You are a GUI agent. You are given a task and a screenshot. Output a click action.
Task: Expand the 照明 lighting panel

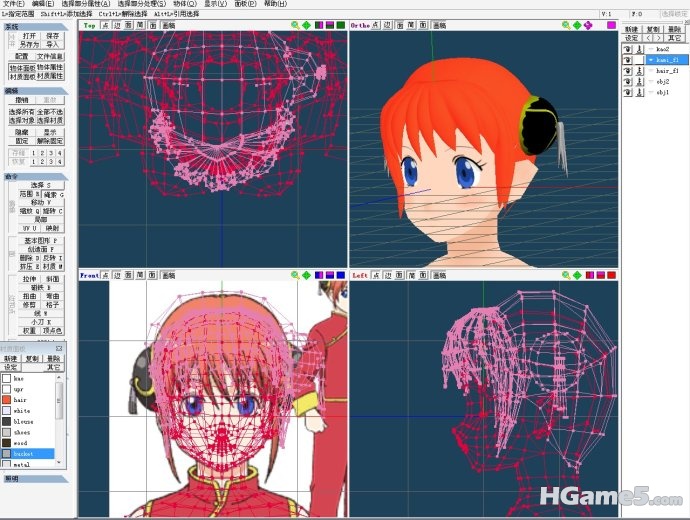click(x=12, y=478)
